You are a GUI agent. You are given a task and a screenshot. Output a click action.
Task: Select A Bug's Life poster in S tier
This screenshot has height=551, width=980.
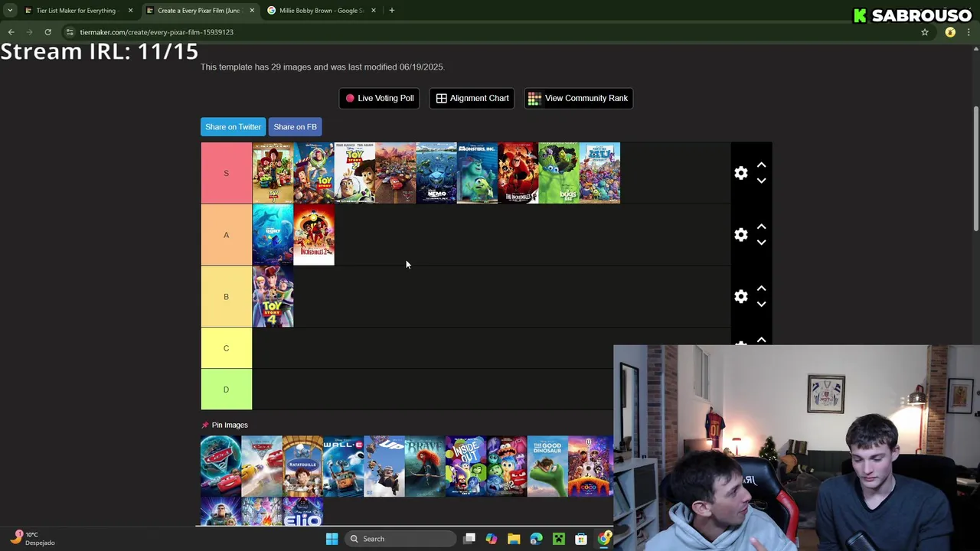click(559, 173)
